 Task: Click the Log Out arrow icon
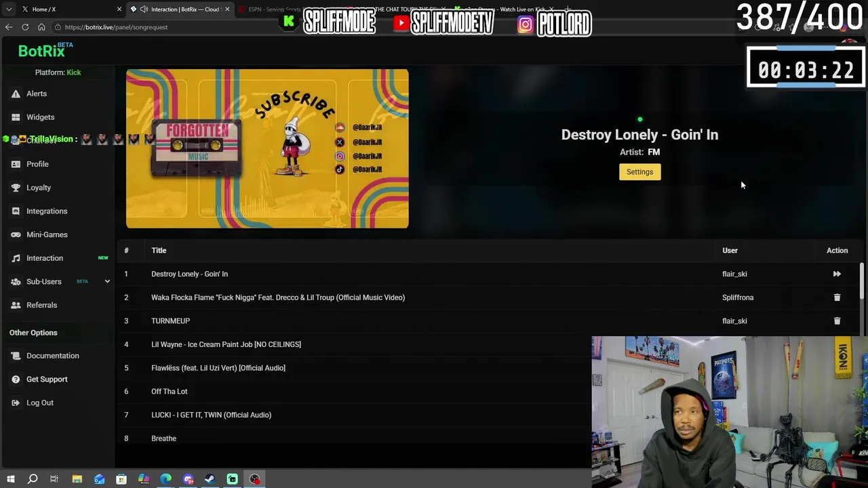click(16, 403)
